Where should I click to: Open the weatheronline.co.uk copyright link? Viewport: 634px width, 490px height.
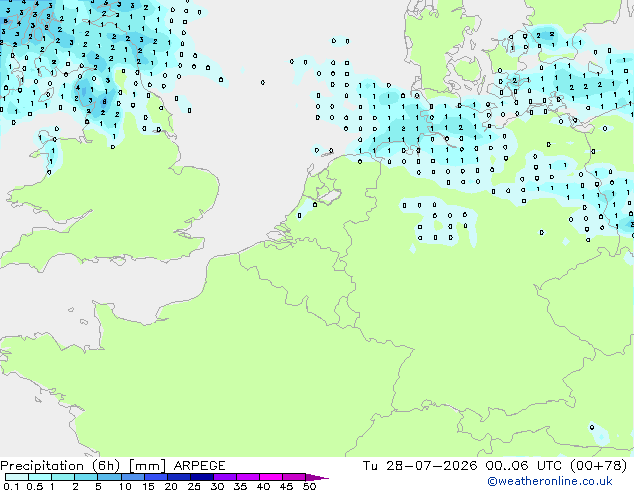point(550,481)
